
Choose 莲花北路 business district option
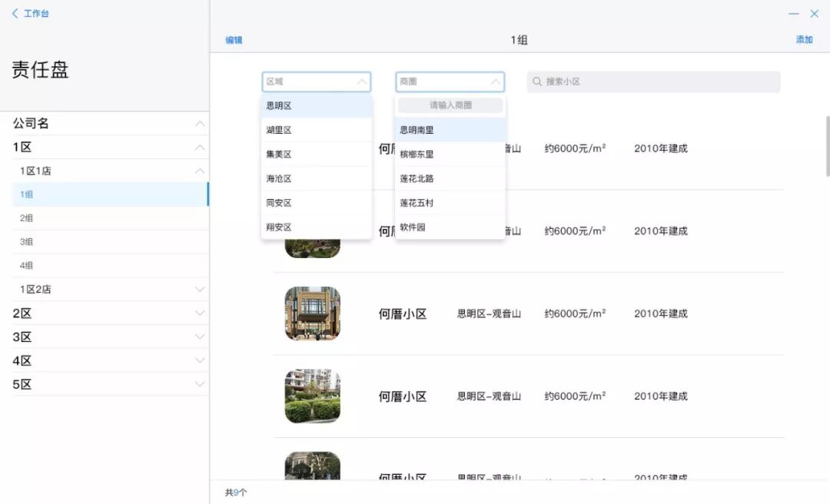coord(450,179)
